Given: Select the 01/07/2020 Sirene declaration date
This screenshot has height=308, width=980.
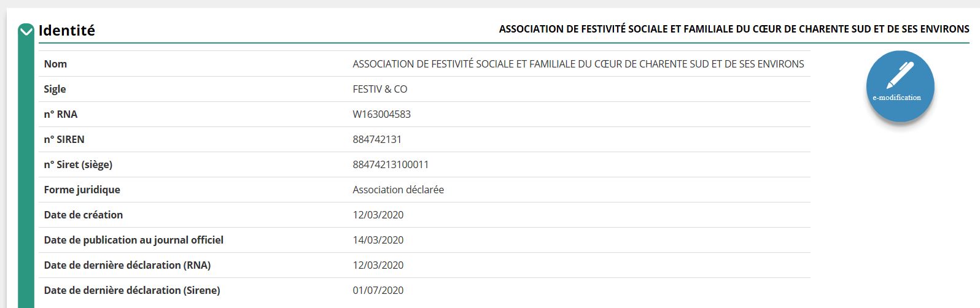Looking at the screenshot, I should tap(378, 290).
